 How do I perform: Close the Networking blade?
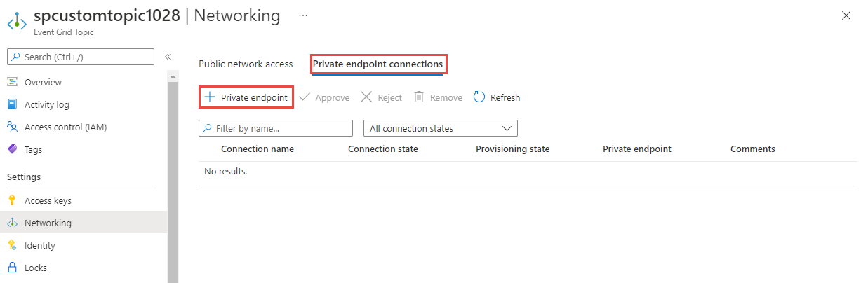tap(846, 15)
